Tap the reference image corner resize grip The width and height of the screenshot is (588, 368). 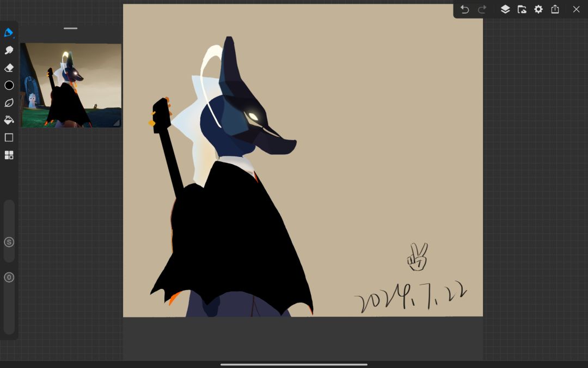coord(117,123)
